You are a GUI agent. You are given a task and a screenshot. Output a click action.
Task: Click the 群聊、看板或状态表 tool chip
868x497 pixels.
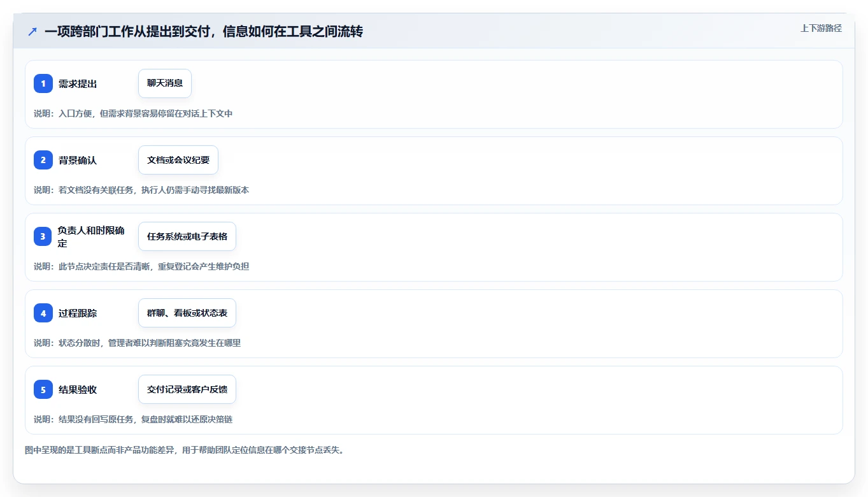click(x=187, y=313)
